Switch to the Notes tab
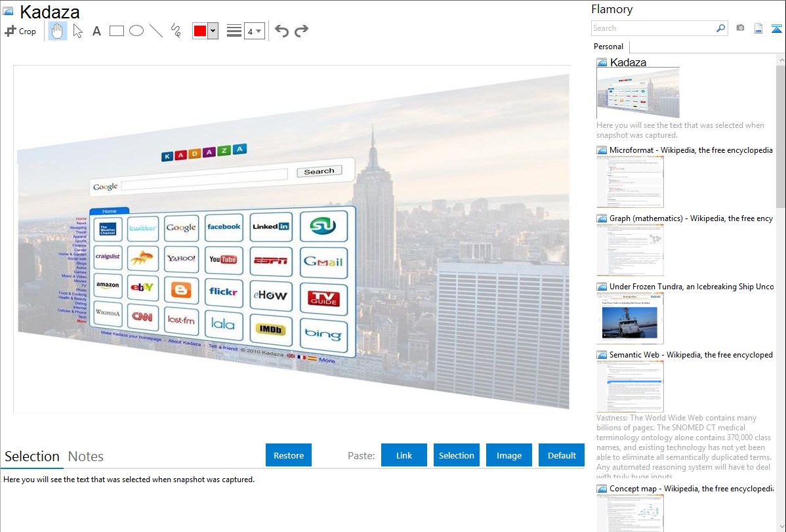The width and height of the screenshot is (786, 532). (x=86, y=457)
